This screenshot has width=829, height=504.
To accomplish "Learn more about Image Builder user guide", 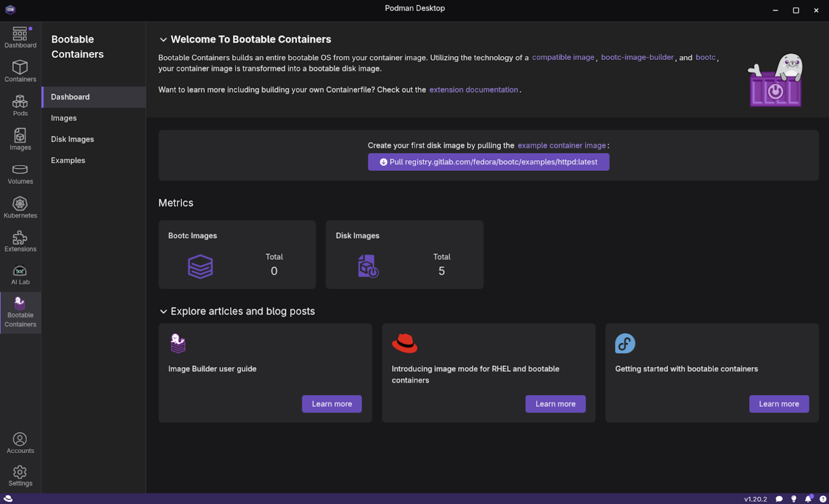I will (x=331, y=404).
